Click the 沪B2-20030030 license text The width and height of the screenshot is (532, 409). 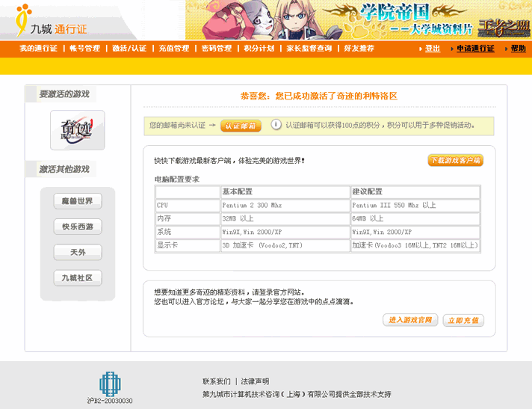pos(110,401)
